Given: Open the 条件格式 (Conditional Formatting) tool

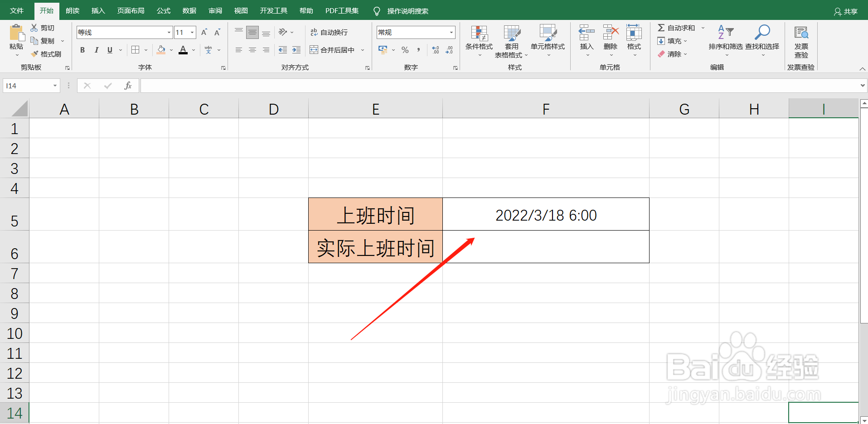Looking at the screenshot, I should 479,41.
